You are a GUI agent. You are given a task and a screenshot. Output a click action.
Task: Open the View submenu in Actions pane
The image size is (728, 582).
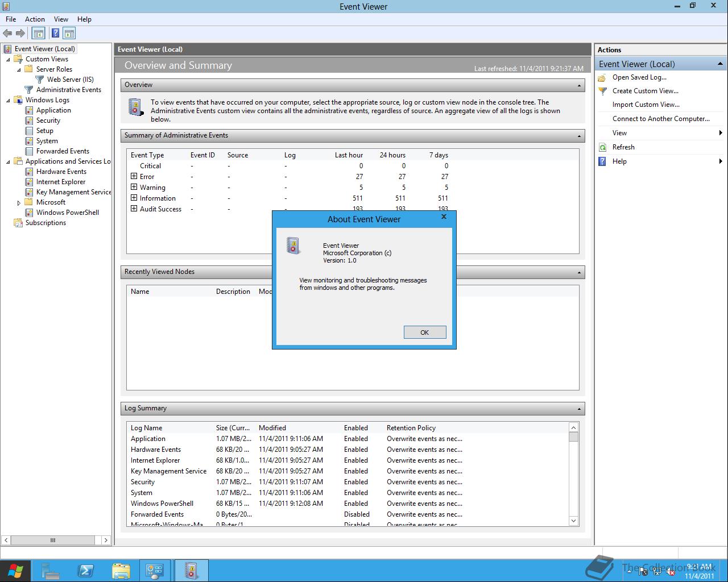coord(660,133)
